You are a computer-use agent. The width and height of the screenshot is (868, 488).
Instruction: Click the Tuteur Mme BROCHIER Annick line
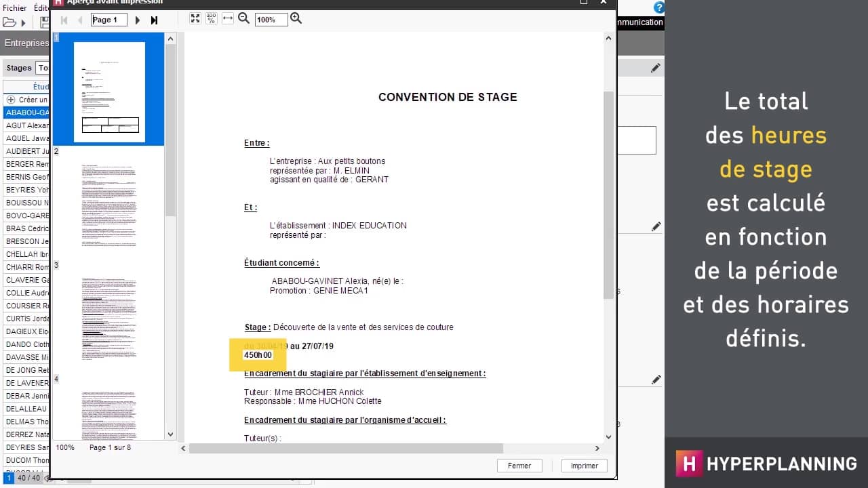304,392
